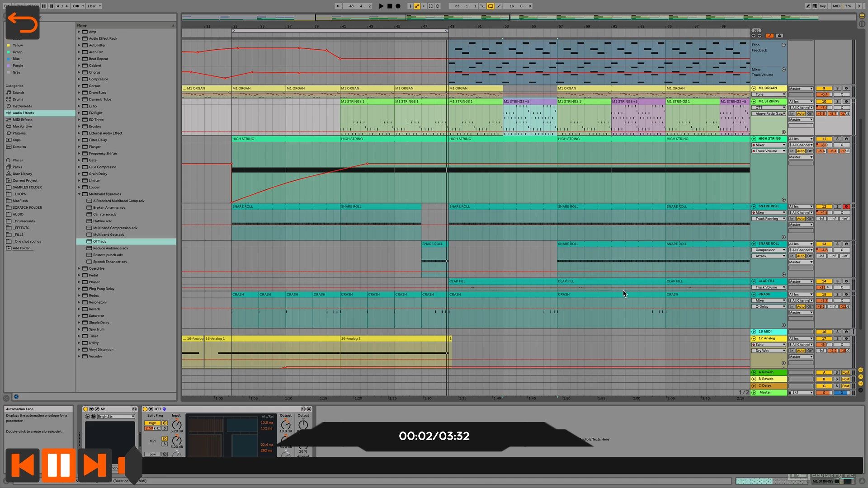Image resolution: width=868 pixels, height=488 pixels.
Task: Click the Stop button in the transport bar
Action: (x=390, y=6)
